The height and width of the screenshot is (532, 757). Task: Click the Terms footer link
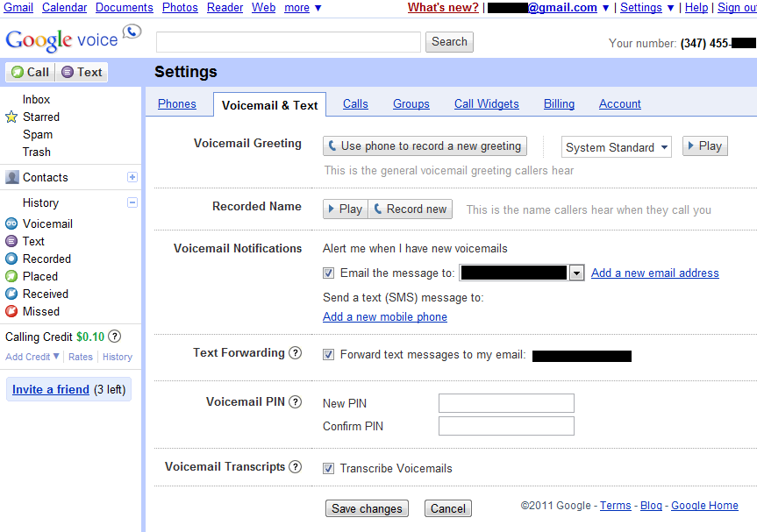(x=616, y=506)
